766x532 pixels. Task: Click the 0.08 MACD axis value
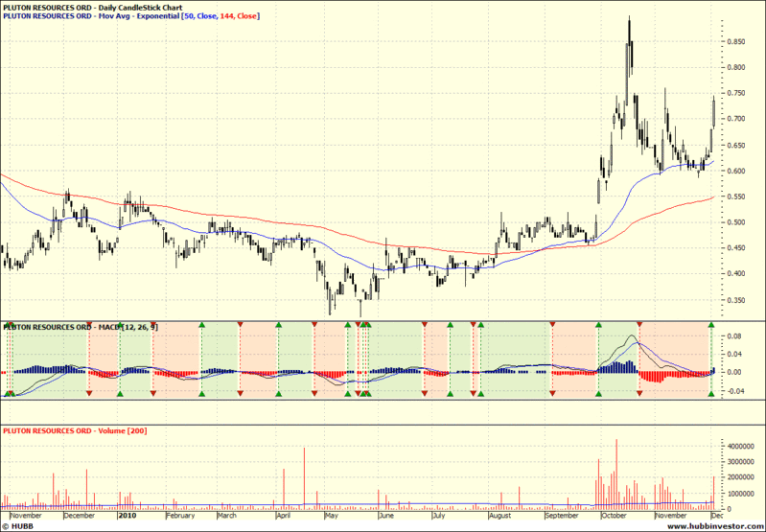(733, 336)
